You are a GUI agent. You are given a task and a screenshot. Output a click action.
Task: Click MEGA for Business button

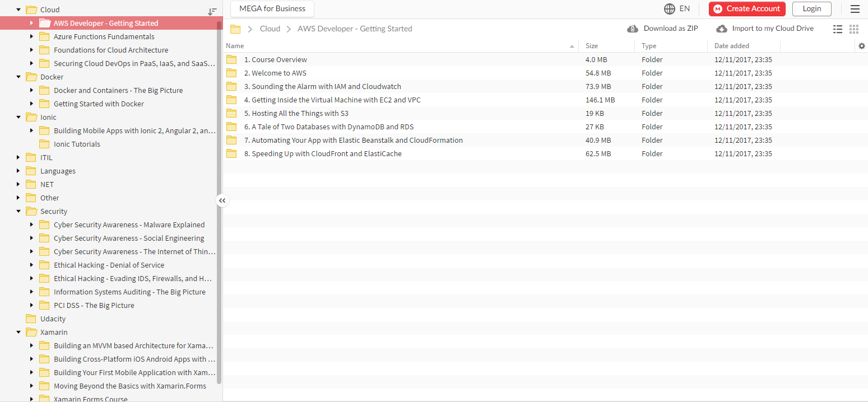(x=272, y=8)
